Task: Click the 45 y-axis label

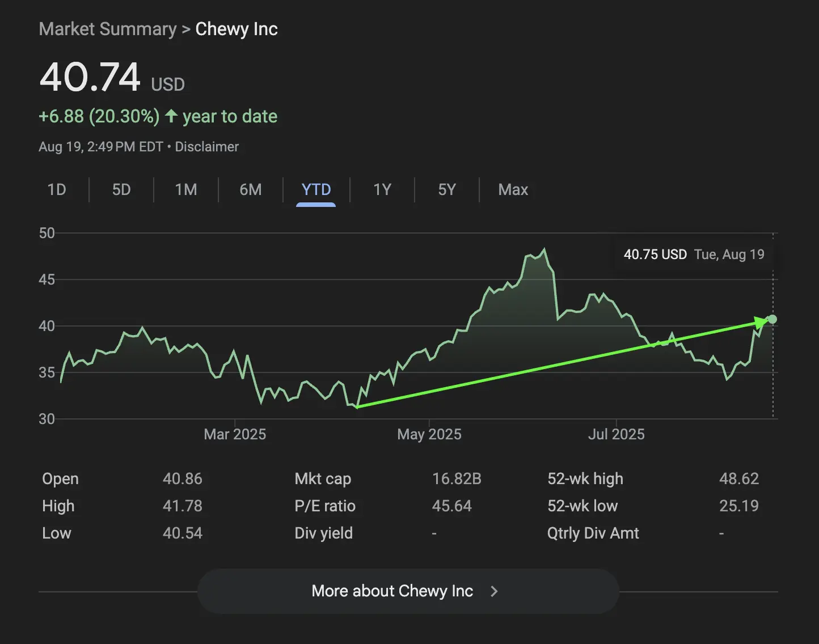Action: tap(47, 279)
